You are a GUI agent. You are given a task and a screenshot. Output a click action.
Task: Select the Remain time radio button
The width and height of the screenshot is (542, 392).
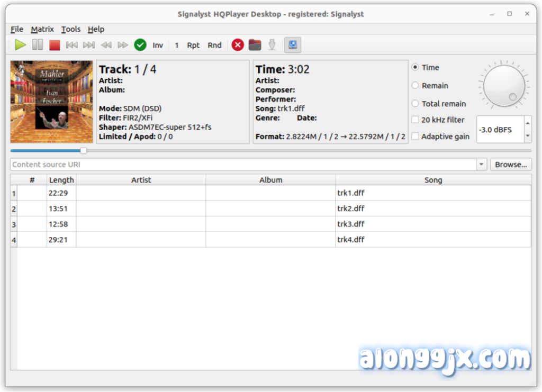click(416, 86)
